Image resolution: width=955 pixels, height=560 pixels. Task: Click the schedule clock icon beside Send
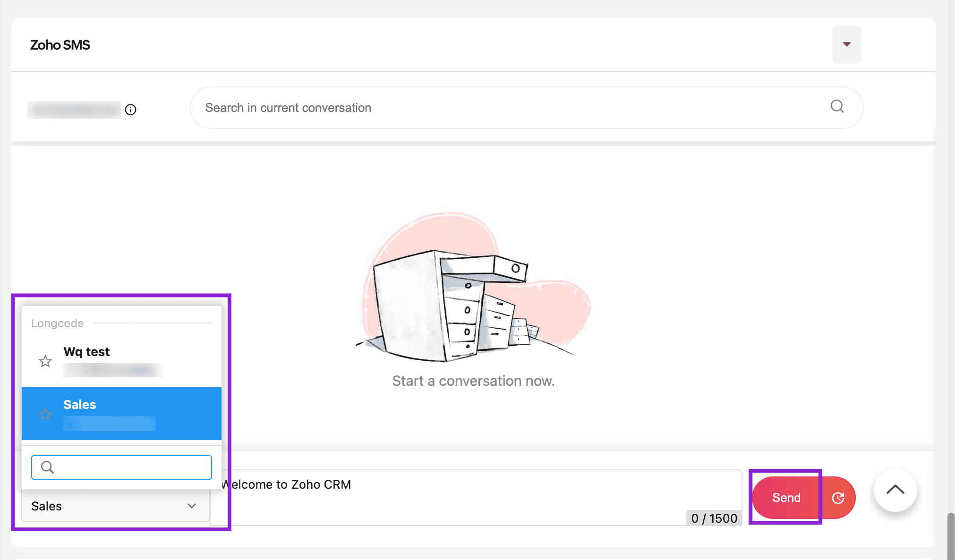pyautogui.click(x=838, y=498)
